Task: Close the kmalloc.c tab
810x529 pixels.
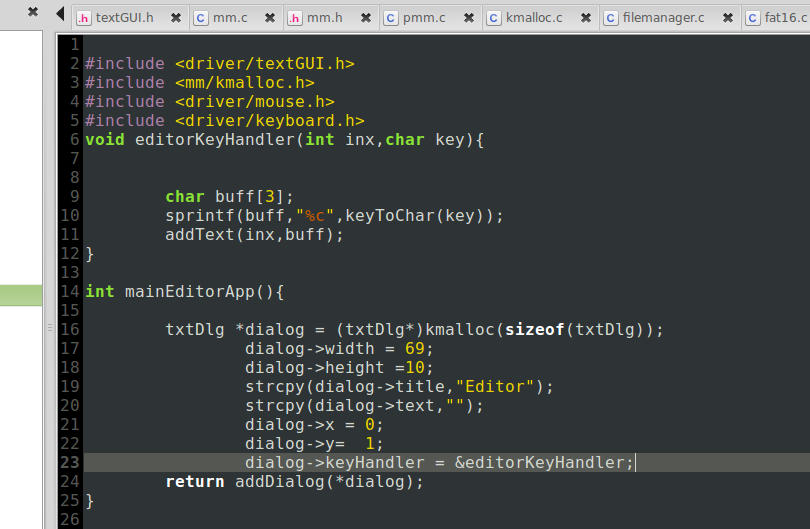Action: [x=584, y=18]
